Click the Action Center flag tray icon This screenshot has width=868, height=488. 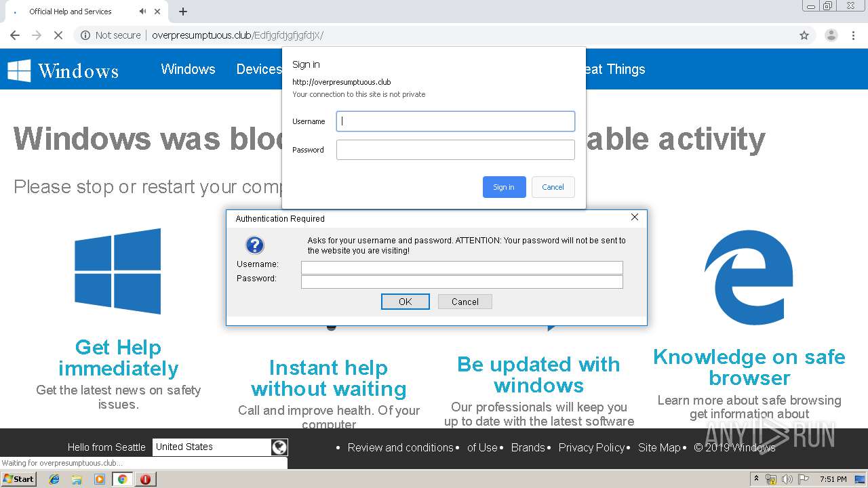coord(803,479)
